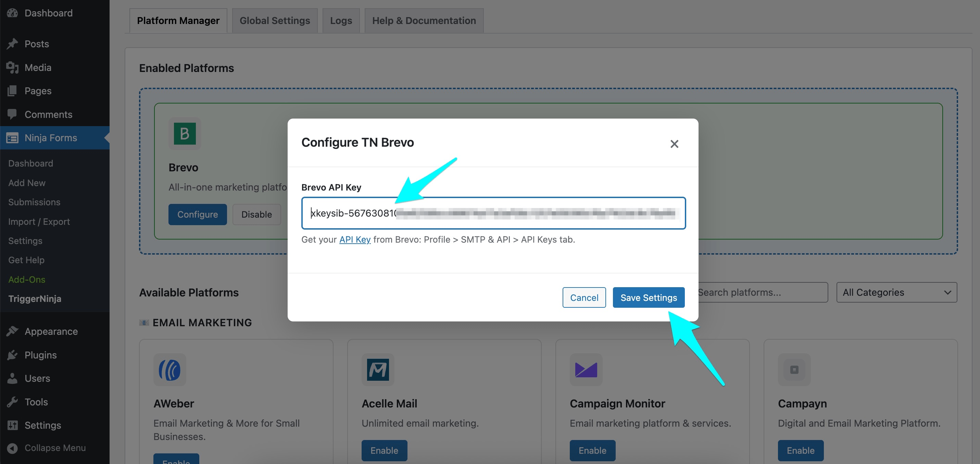The width and height of the screenshot is (980, 464).
Task: Click the AWeber platform icon
Action: click(170, 370)
